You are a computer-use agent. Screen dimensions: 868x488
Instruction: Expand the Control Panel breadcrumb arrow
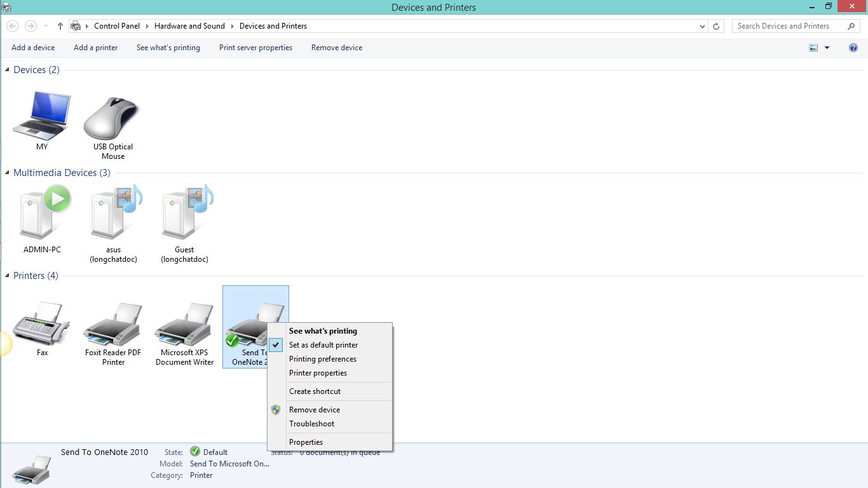tap(147, 26)
